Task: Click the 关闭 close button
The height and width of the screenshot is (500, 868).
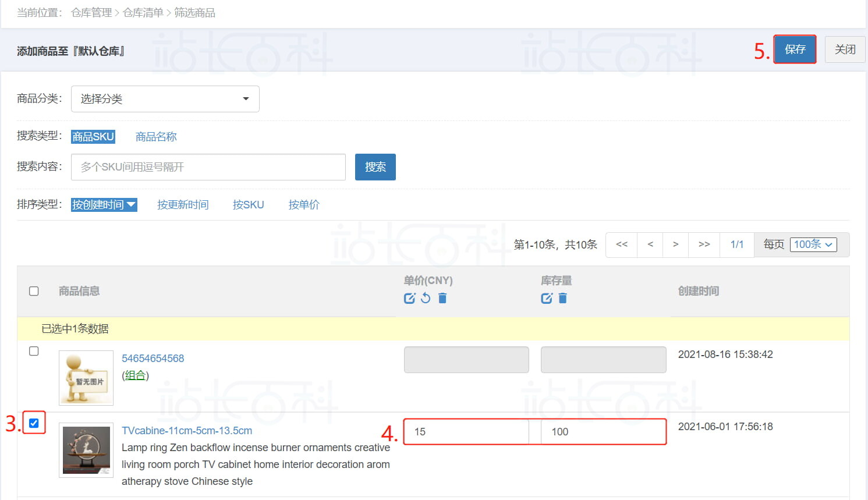Action: click(x=845, y=49)
